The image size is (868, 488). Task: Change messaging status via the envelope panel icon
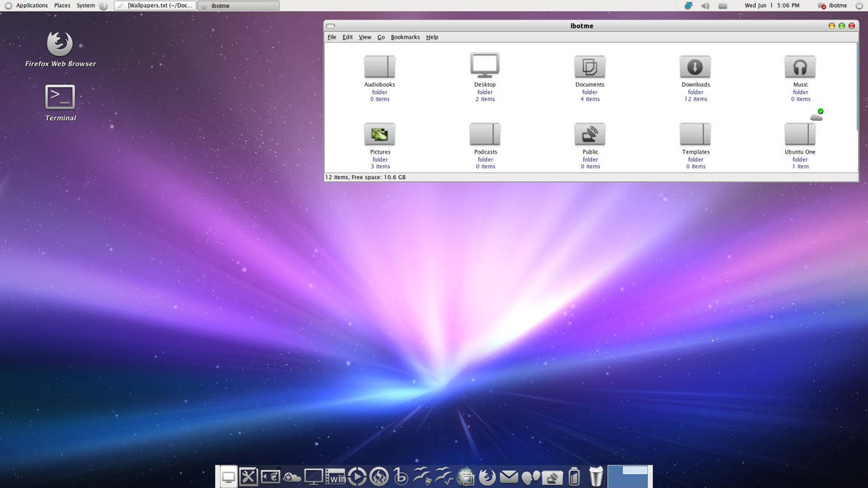tap(723, 5)
